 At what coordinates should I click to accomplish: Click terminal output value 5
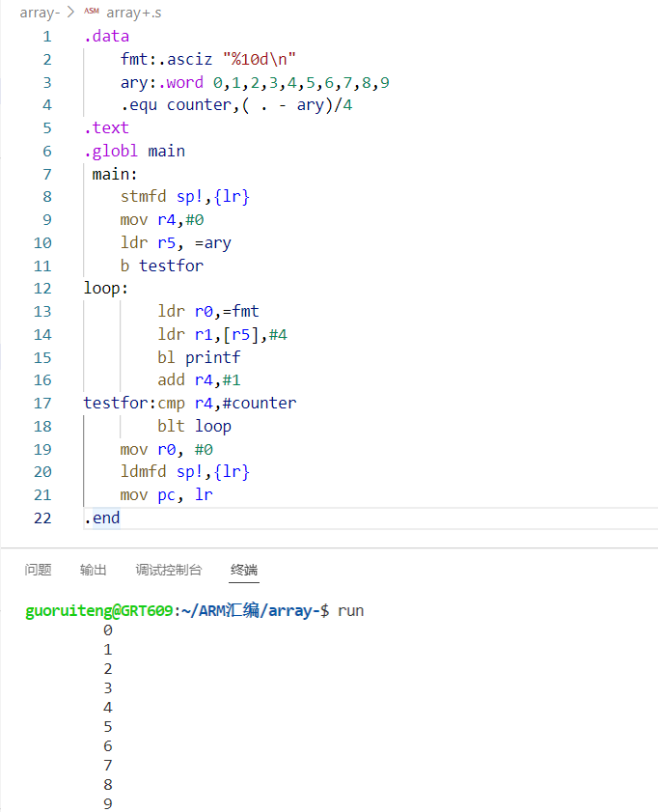[x=108, y=727]
